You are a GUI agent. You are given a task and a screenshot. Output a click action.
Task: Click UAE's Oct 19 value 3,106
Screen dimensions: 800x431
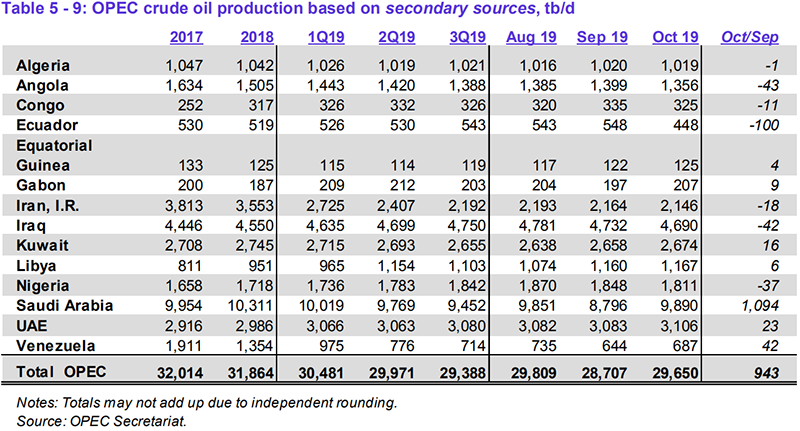[679, 326]
